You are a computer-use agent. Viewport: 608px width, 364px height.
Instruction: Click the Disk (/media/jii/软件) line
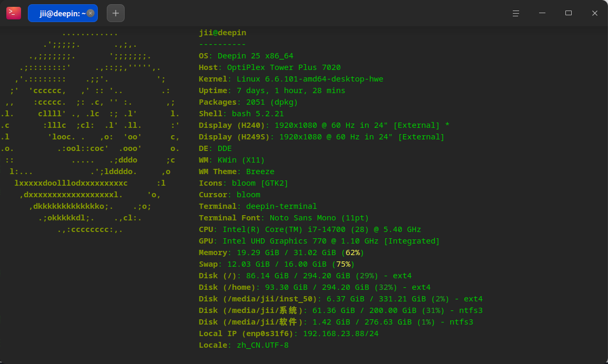pyautogui.click(x=336, y=322)
